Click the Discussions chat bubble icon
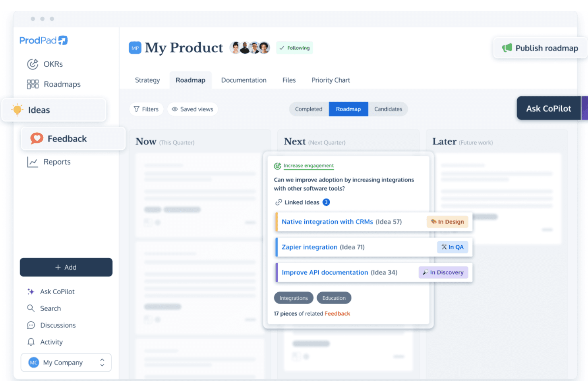 click(31, 325)
